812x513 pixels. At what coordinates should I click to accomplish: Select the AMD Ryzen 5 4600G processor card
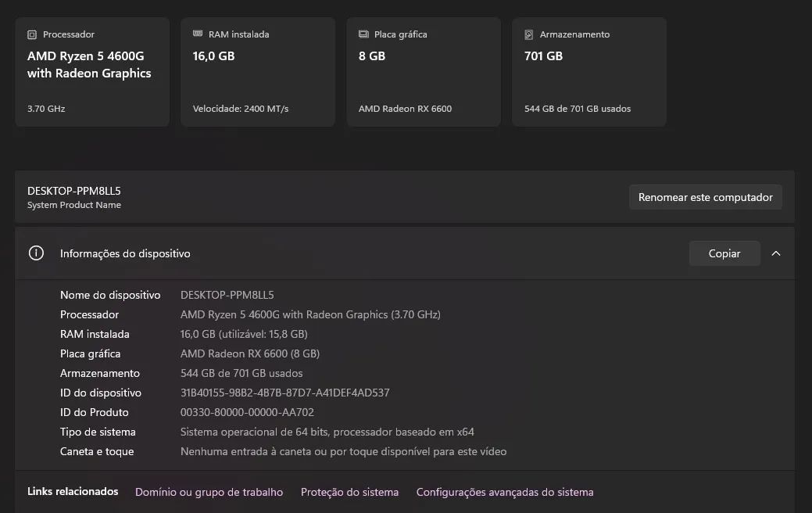point(92,72)
